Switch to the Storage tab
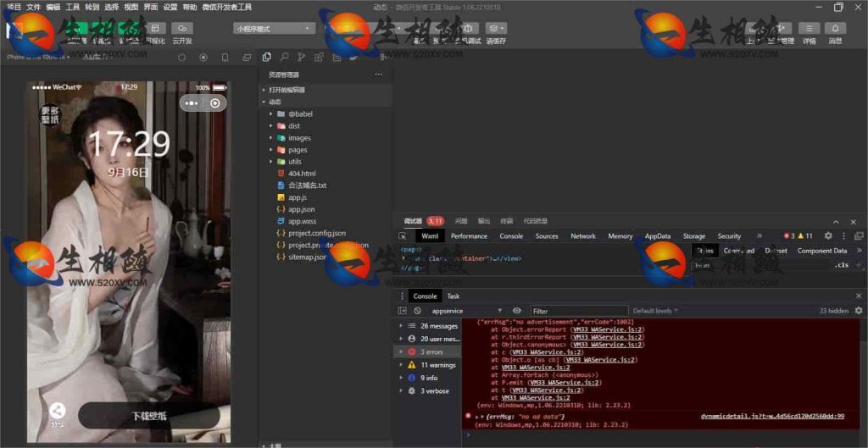Image resolution: width=868 pixels, height=448 pixels. pos(693,235)
